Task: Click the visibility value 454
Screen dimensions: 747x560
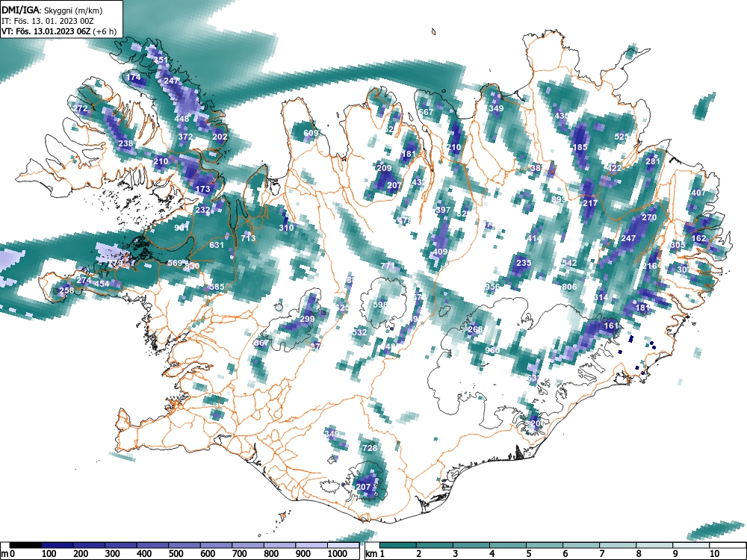Action: 102,284
